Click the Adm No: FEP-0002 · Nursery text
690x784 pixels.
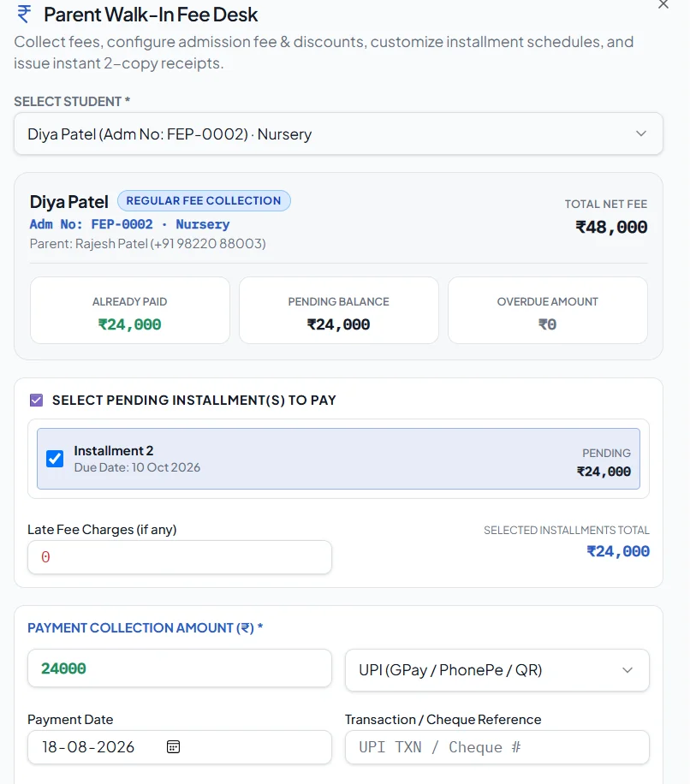pyautogui.click(x=129, y=224)
